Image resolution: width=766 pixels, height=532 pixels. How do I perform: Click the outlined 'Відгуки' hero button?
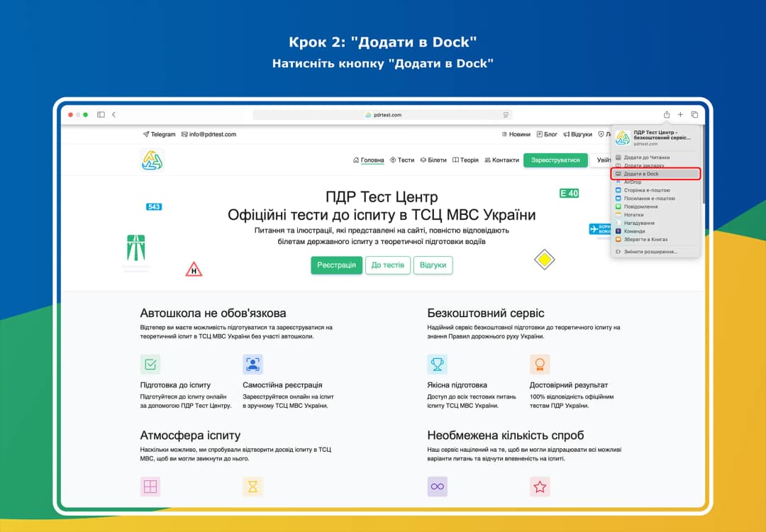click(433, 265)
